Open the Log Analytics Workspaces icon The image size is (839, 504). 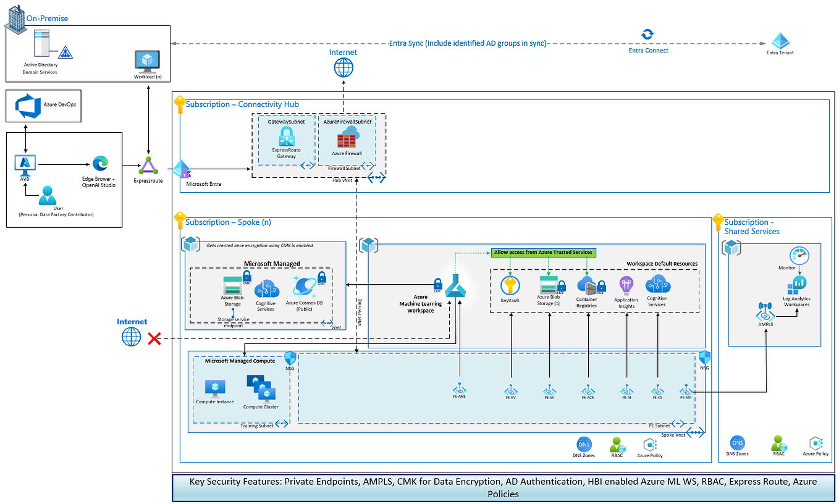(x=796, y=286)
